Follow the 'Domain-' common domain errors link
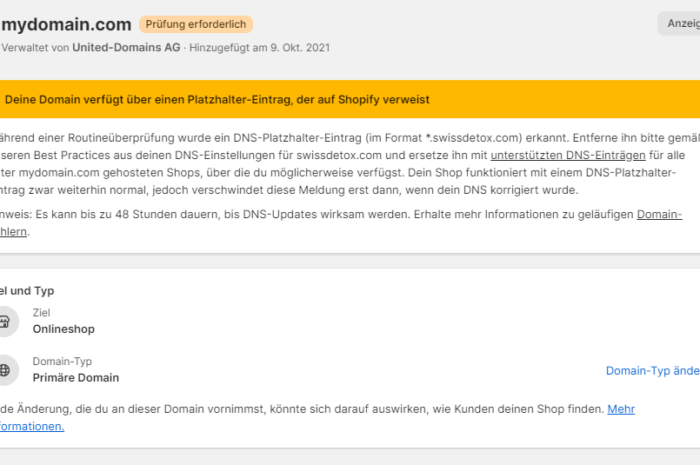 tap(659, 214)
